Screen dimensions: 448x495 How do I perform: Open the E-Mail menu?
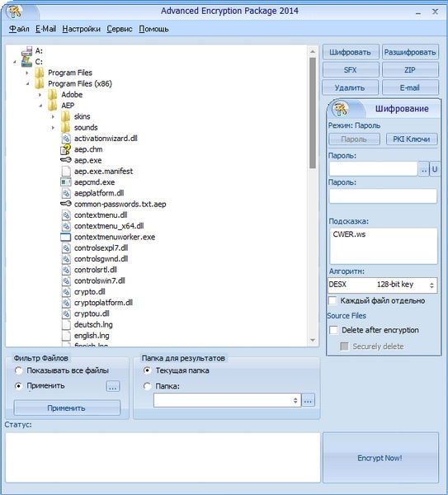point(45,29)
